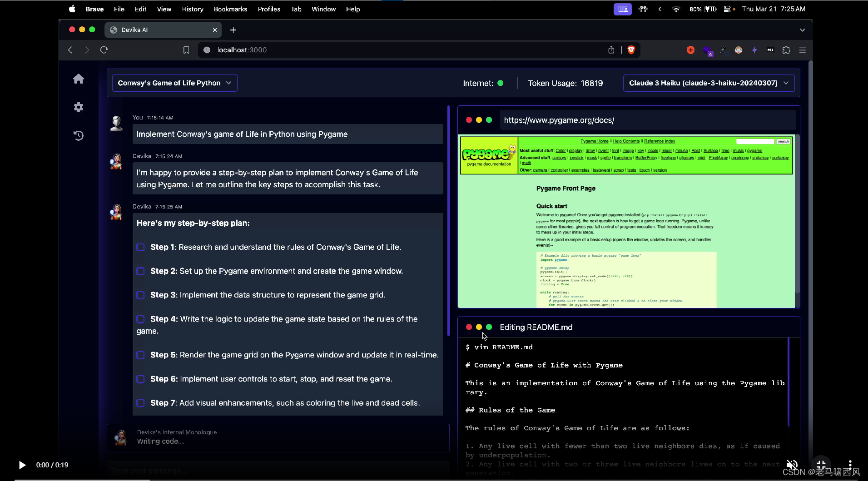Viewport: 868px width, 481px height.
Task: Open the Settings gear in the sidebar
Action: [x=79, y=107]
